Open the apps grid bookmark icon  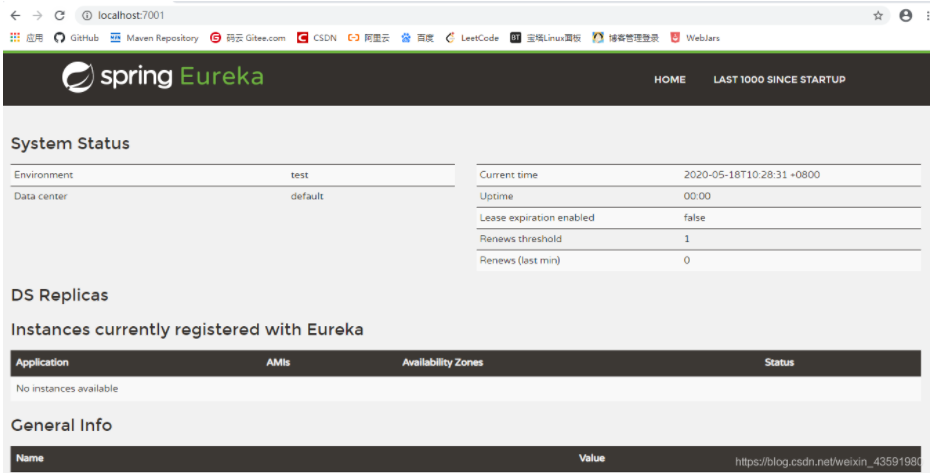15,38
